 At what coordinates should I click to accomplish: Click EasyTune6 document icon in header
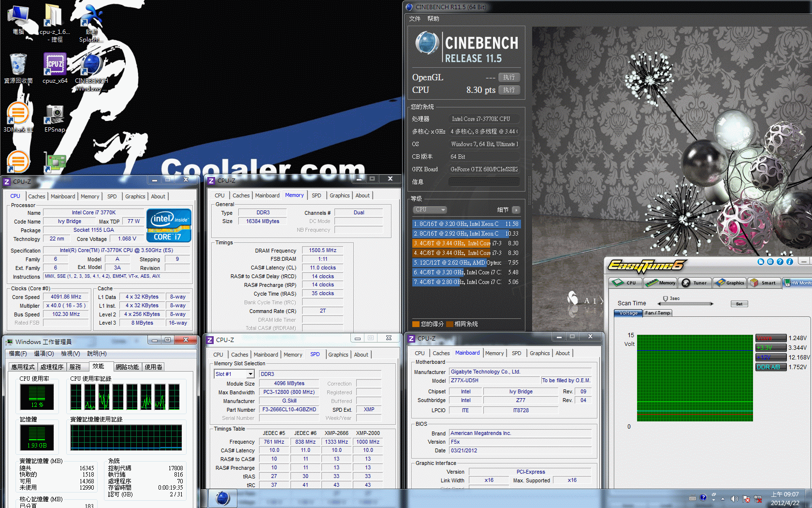761,262
